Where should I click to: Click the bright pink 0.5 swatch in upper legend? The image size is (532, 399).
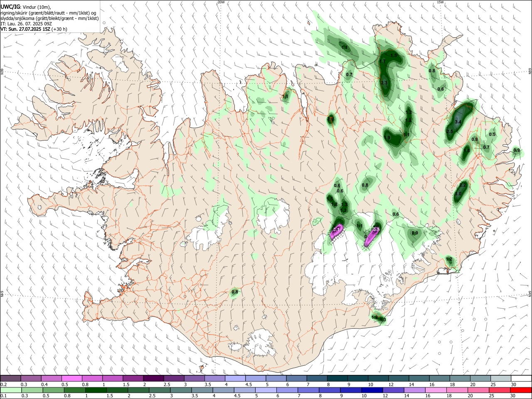click(71, 378)
